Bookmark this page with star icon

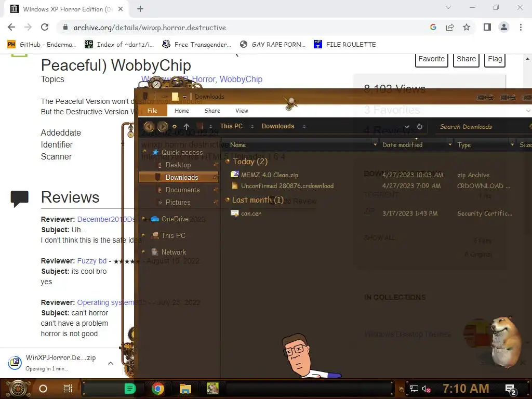point(467,28)
